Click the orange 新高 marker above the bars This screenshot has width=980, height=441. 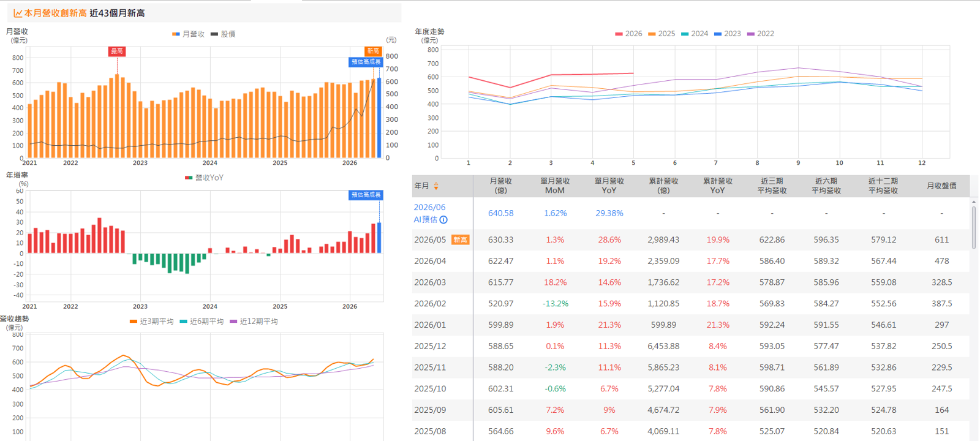[x=373, y=51]
